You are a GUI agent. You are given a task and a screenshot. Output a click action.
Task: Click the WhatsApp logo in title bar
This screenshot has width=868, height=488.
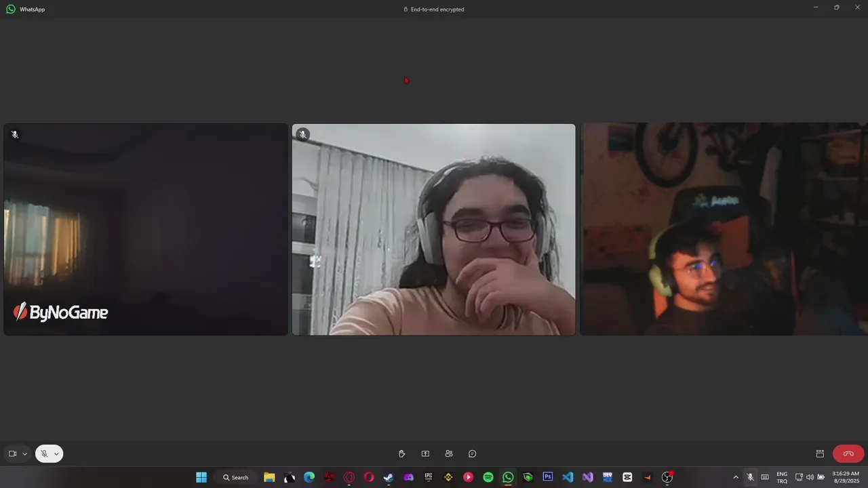click(x=11, y=9)
